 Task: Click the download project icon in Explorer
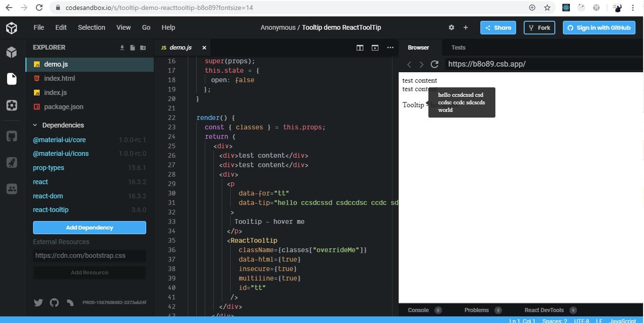coord(122,48)
